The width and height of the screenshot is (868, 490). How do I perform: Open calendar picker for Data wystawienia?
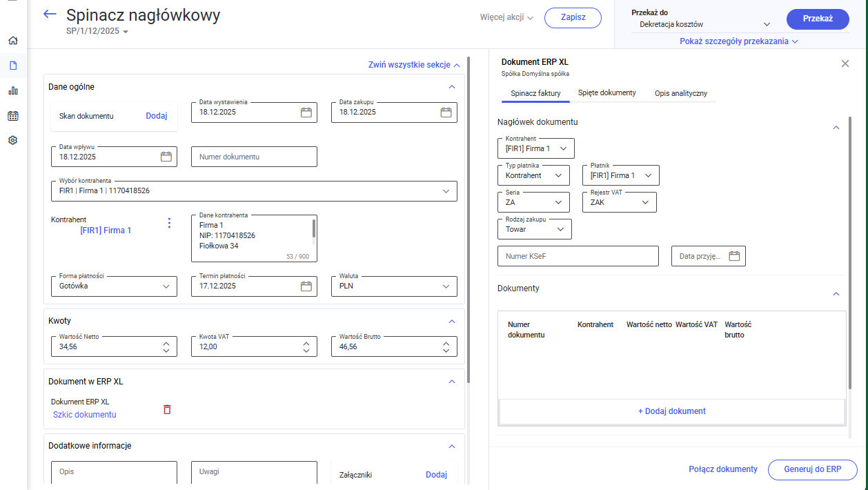306,112
